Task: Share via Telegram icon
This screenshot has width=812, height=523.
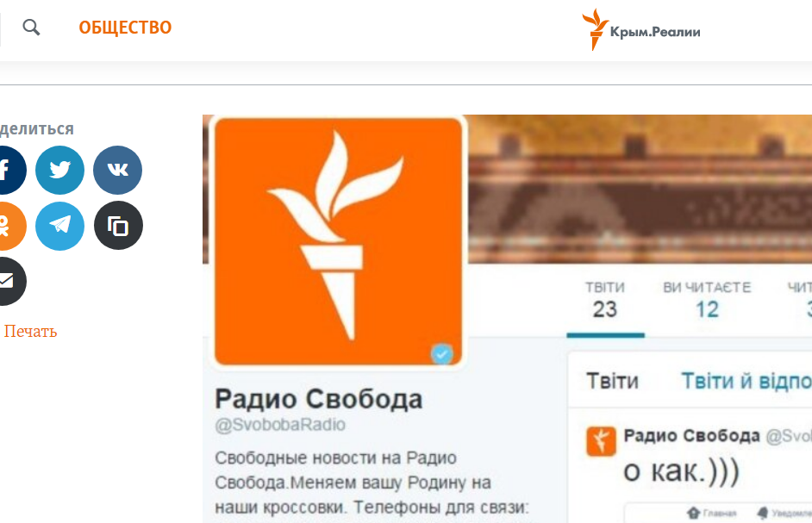Action: pyautogui.click(x=59, y=226)
